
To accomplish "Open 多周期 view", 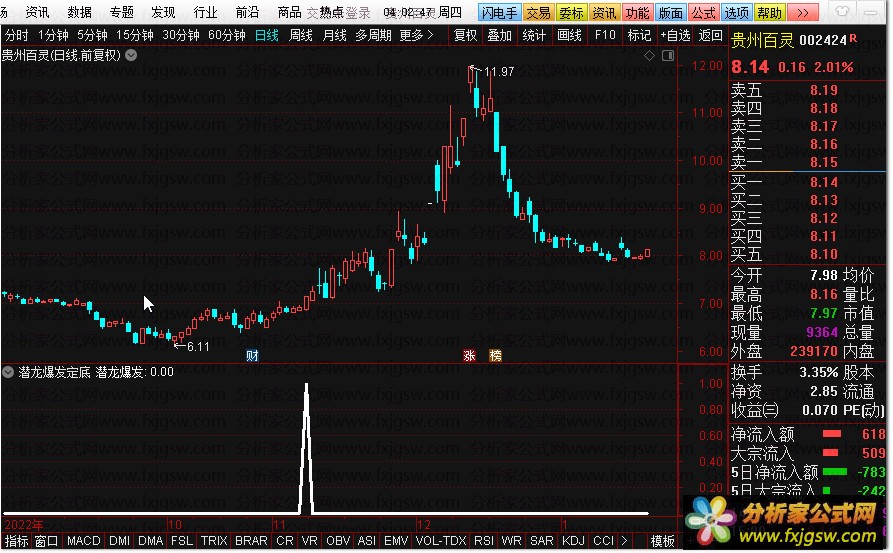I will [x=374, y=35].
